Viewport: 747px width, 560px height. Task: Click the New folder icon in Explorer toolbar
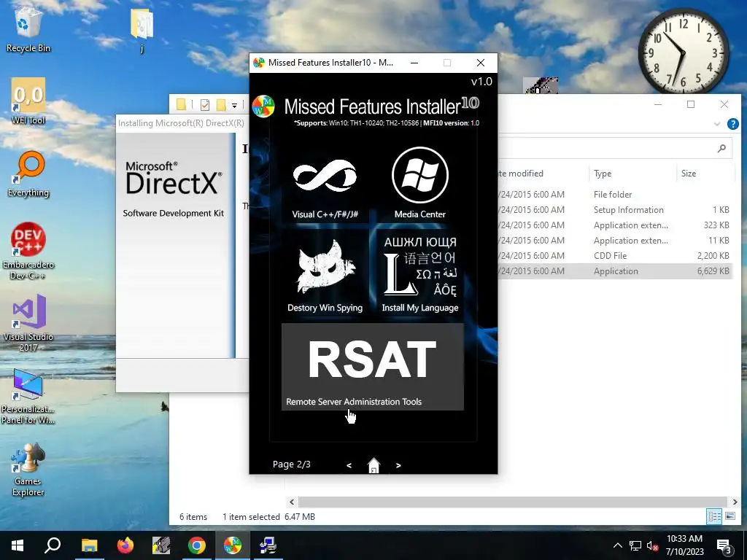221,104
